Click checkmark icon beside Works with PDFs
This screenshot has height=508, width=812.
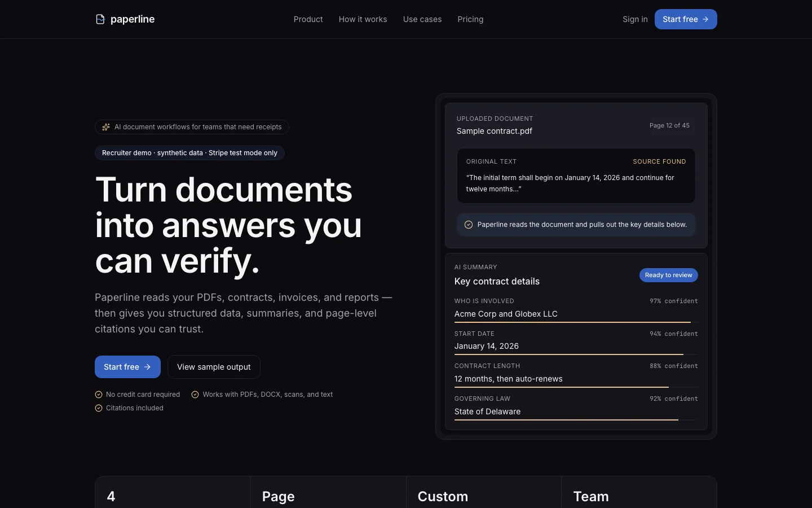(195, 395)
